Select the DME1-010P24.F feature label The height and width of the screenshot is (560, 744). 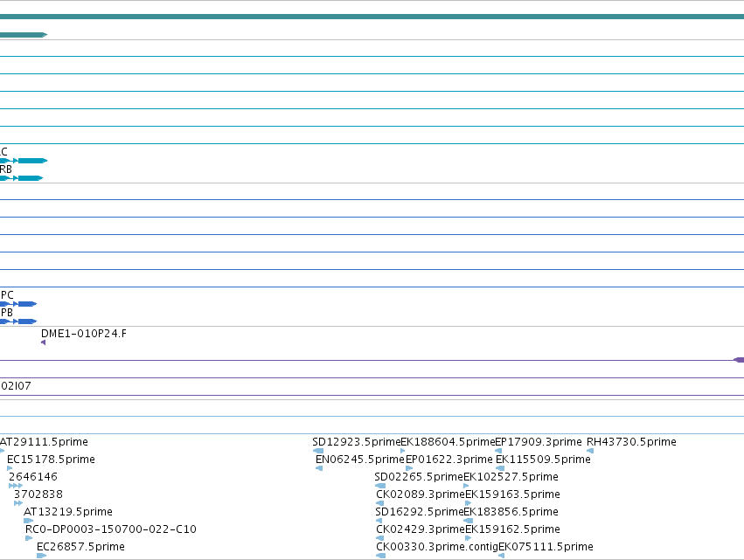coord(84,334)
